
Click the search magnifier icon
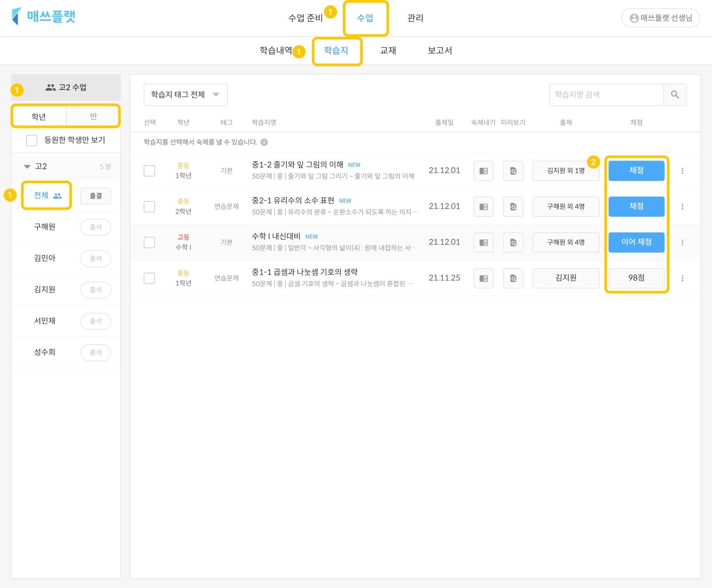[675, 95]
